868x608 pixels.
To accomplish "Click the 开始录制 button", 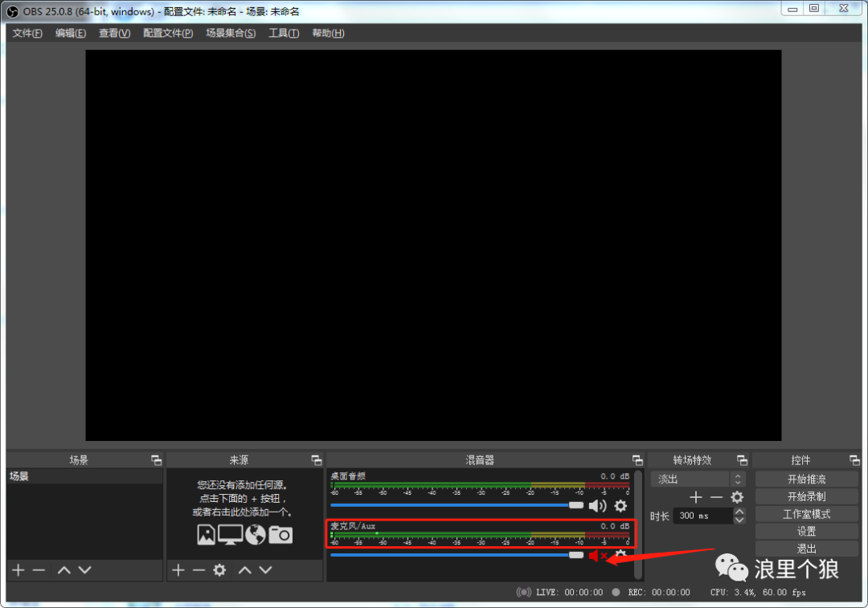I will [807, 497].
